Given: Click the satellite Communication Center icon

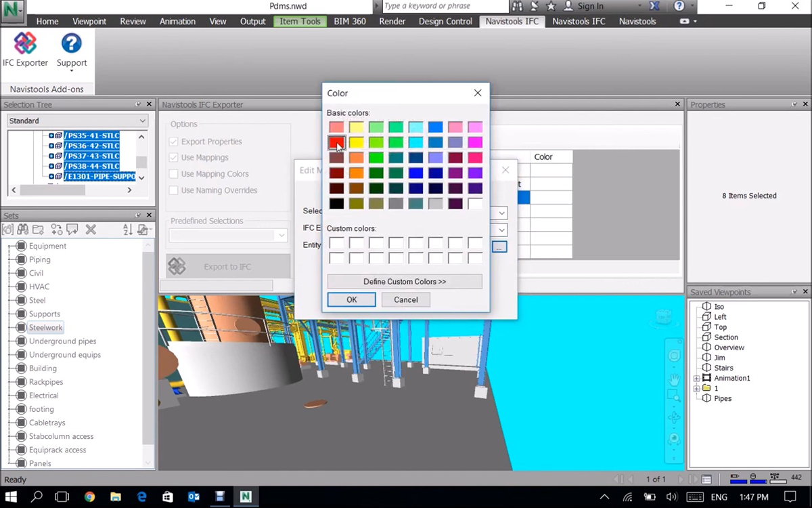Looking at the screenshot, I should click(x=535, y=6).
